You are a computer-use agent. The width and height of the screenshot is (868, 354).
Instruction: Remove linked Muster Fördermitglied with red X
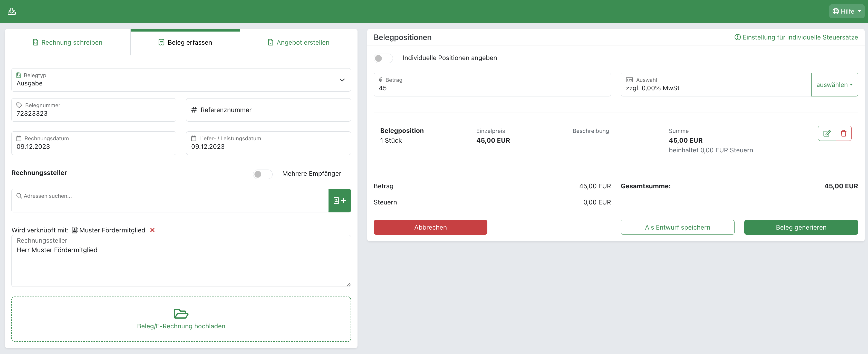coord(152,230)
